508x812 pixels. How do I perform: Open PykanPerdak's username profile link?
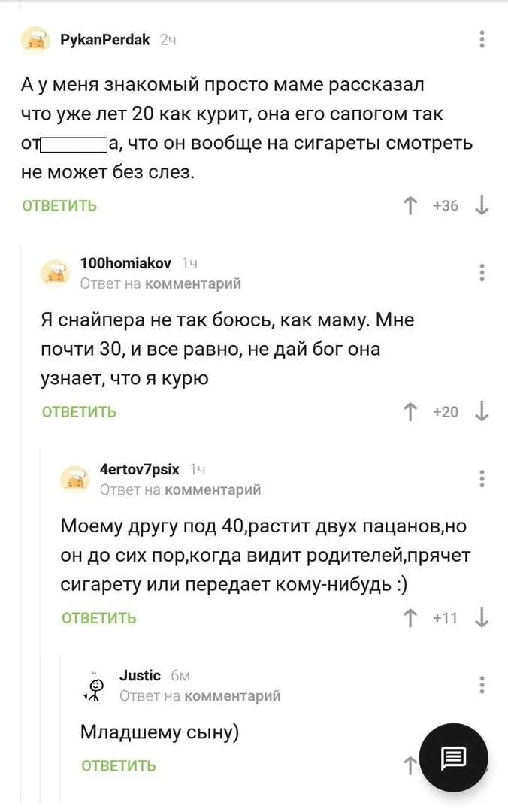(x=105, y=39)
